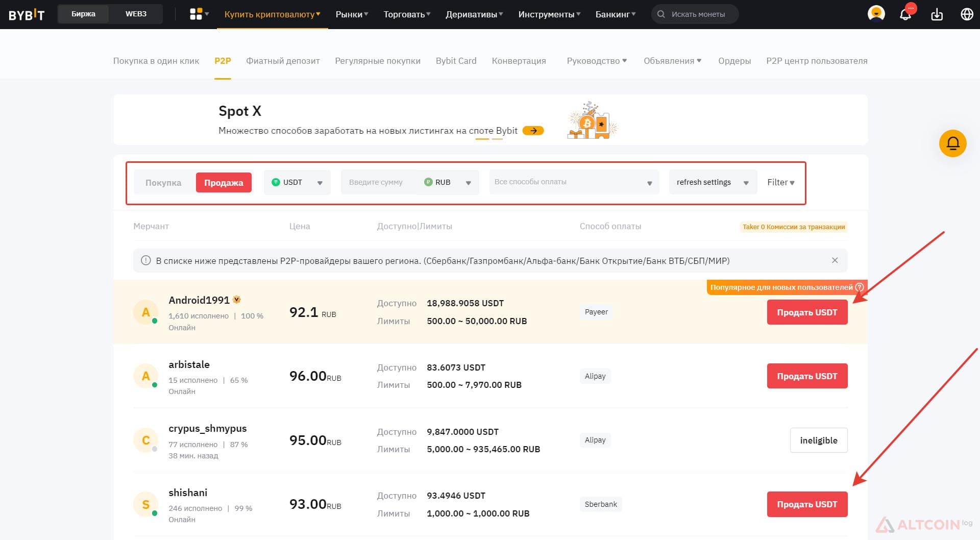The width and height of the screenshot is (980, 540).
Task: Expand the Руководство menu
Action: click(x=597, y=61)
